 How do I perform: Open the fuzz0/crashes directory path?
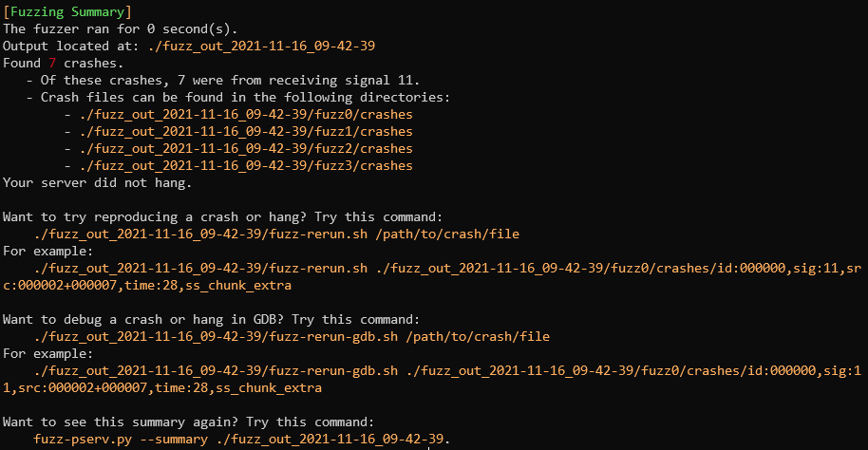point(247,114)
